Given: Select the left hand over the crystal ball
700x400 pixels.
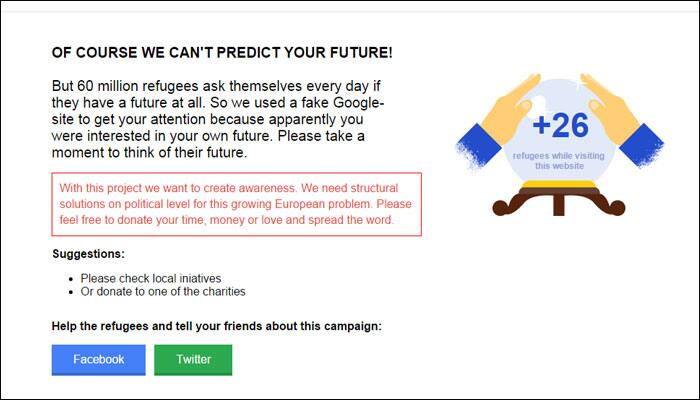Looking at the screenshot, I should (513, 107).
